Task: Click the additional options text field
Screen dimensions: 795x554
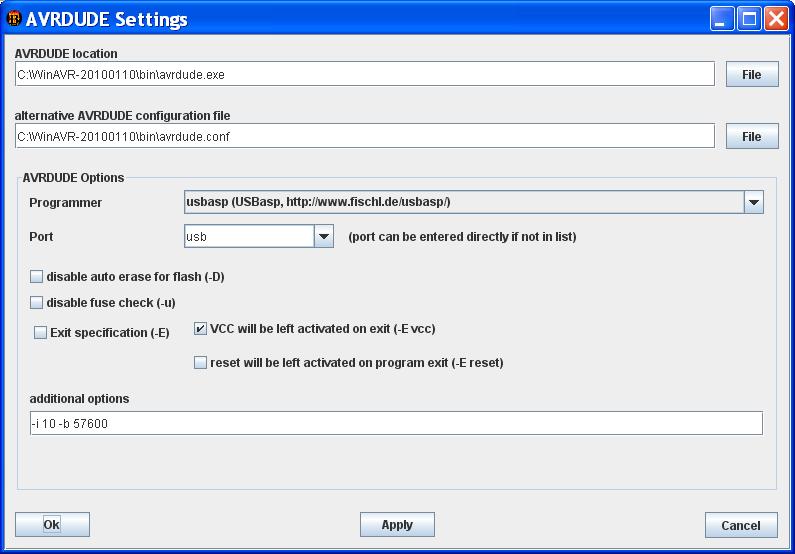Action: tap(396, 423)
